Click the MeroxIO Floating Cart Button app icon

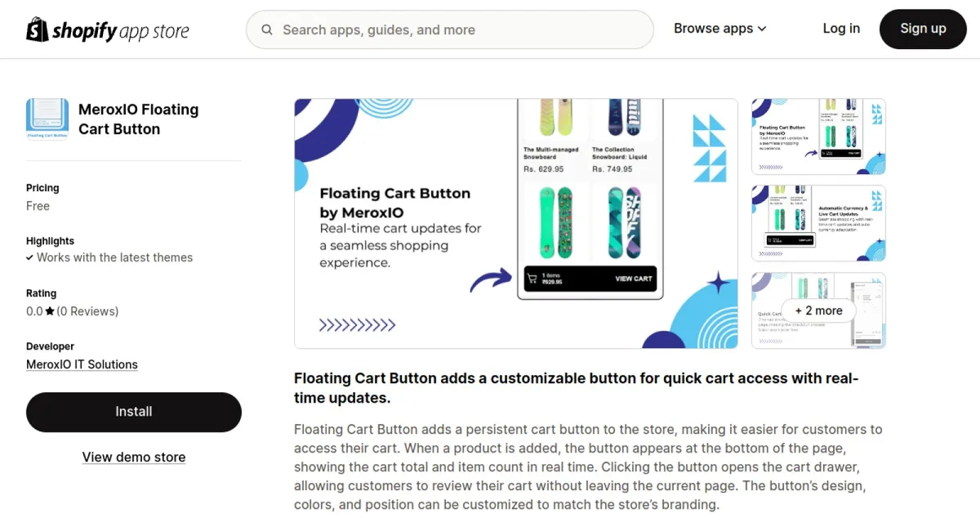pos(47,118)
